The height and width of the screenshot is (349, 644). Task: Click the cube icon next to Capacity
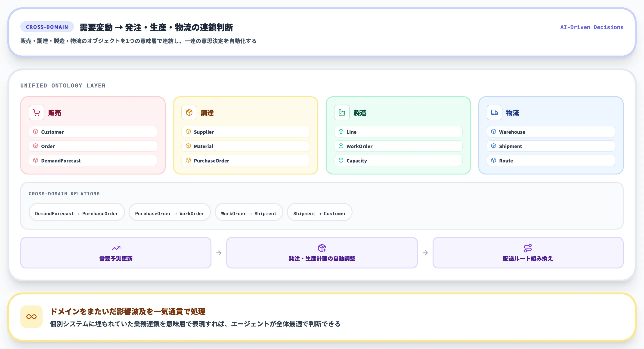(341, 160)
